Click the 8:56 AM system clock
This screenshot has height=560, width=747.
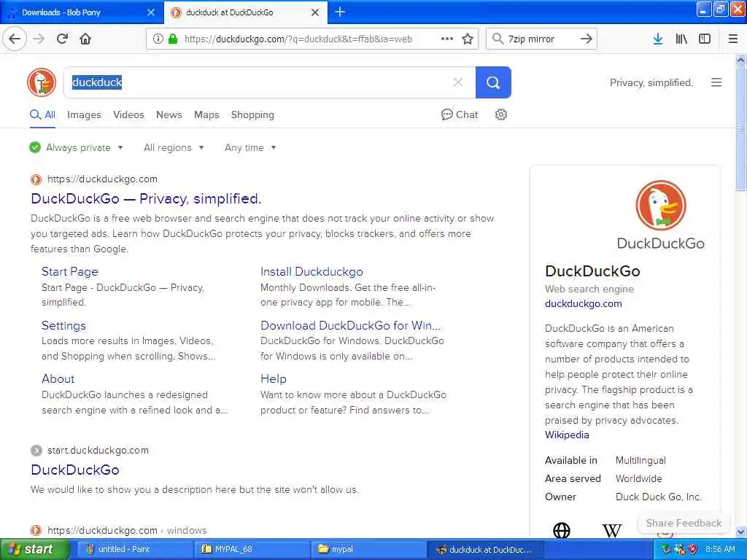(x=720, y=550)
